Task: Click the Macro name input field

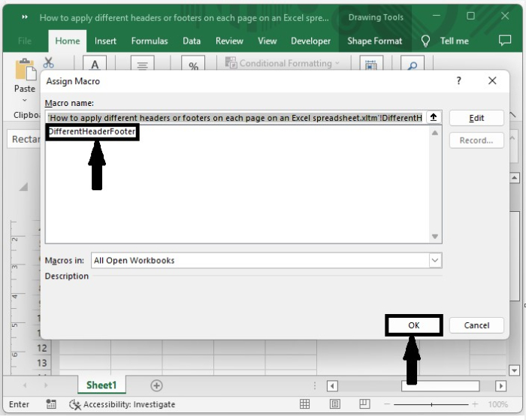Action: [x=236, y=118]
